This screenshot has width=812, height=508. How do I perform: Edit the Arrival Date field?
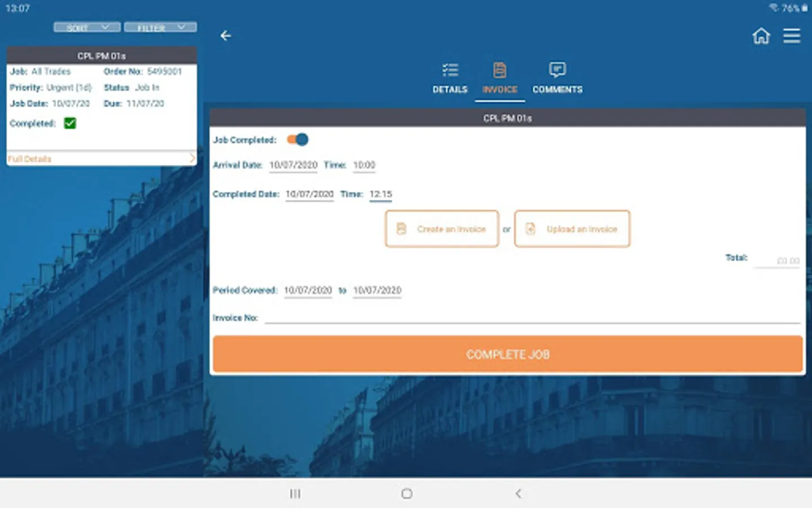tap(293, 165)
